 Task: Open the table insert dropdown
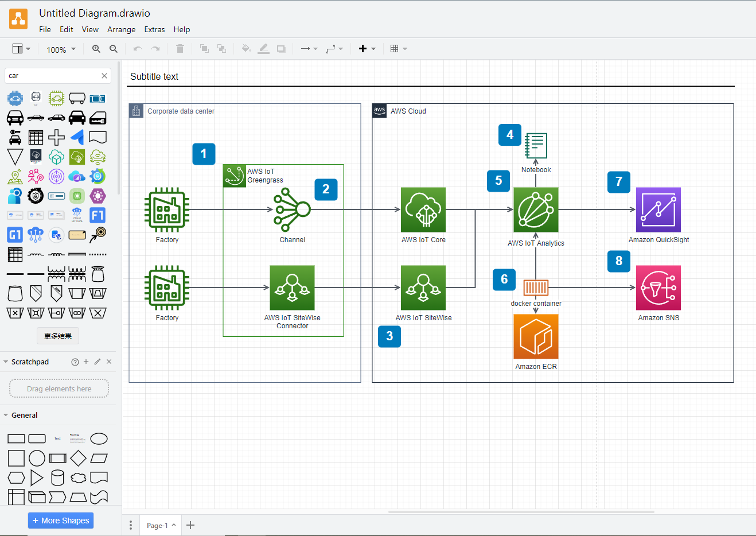(x=399, y=49)
